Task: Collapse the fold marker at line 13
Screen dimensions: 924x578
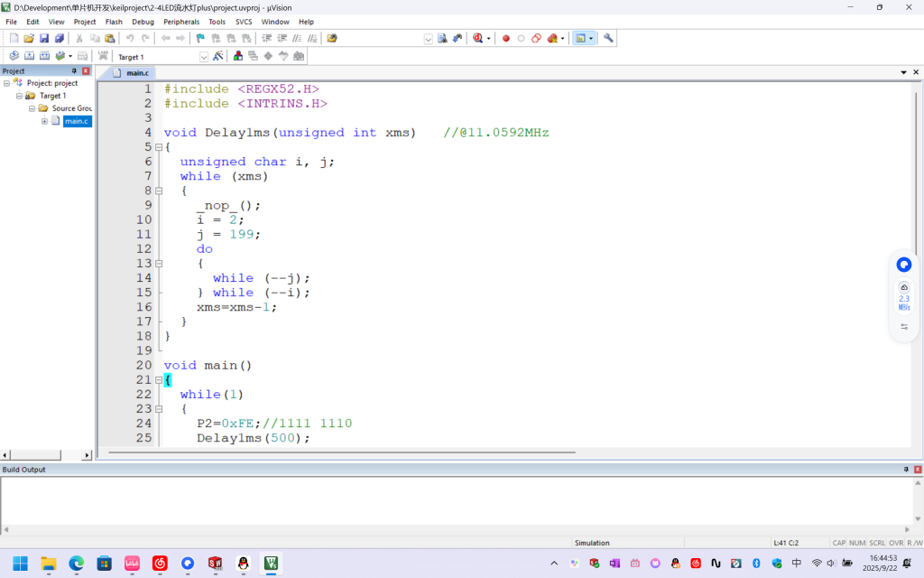Action: [159, 264]
